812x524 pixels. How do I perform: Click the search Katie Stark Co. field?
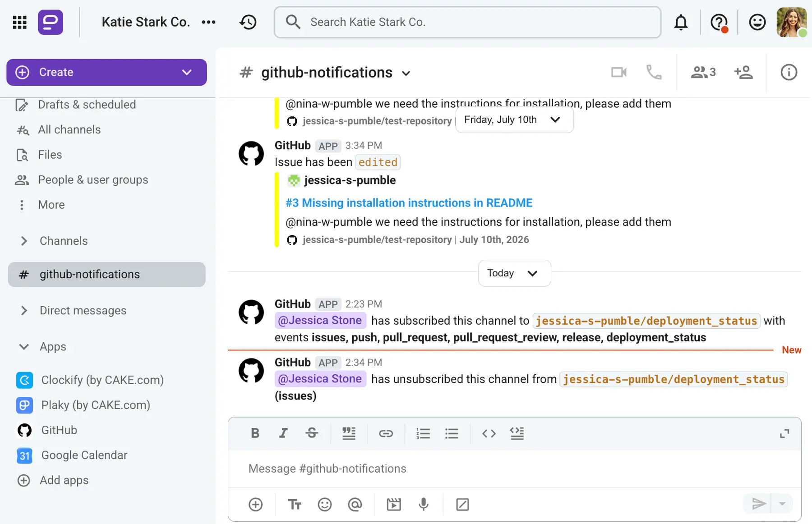click(468, 22)
